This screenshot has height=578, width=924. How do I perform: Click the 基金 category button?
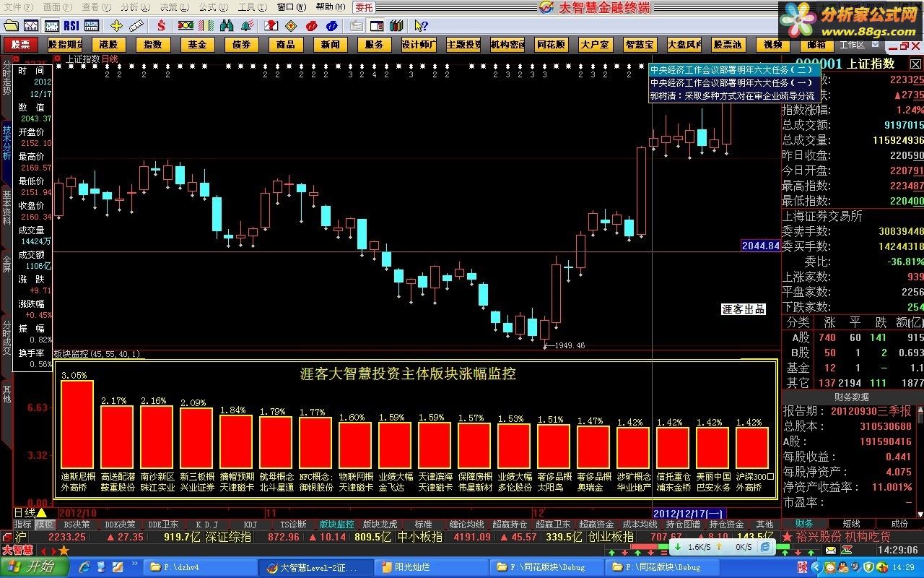tap(198, 45)
